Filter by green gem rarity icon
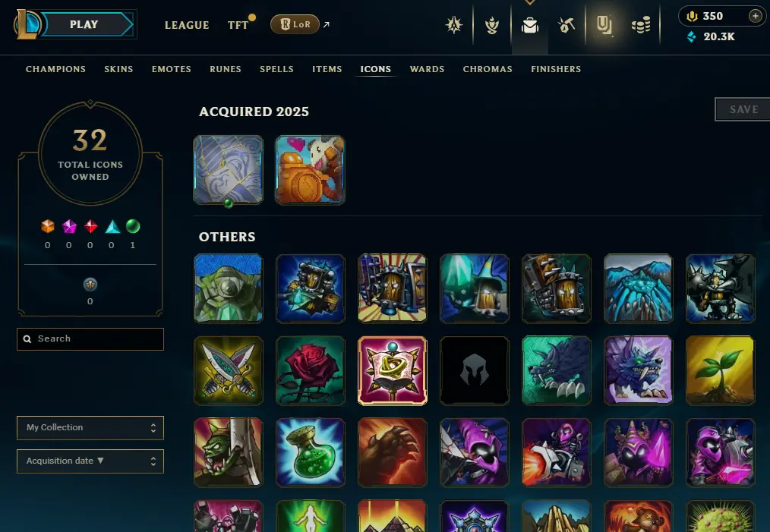 [x=133, y=226]
